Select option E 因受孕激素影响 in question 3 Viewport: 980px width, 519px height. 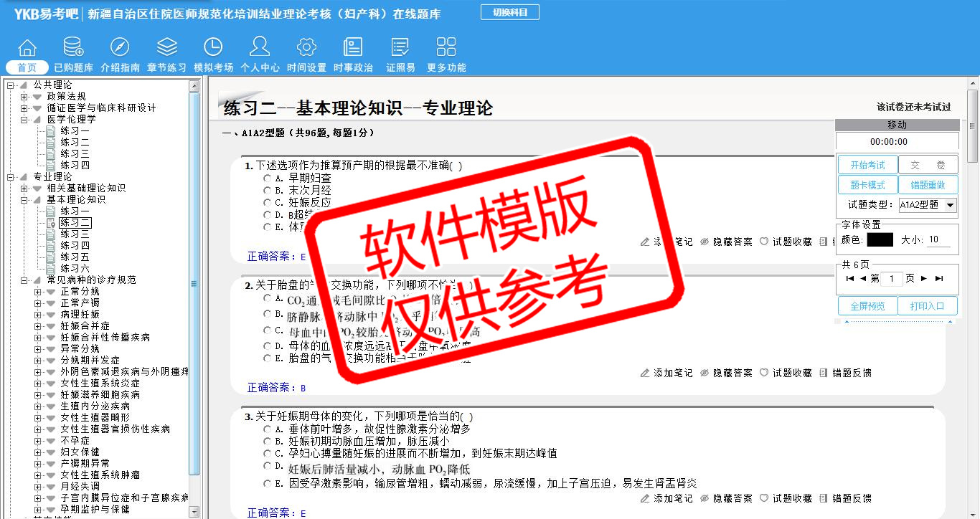268,484
